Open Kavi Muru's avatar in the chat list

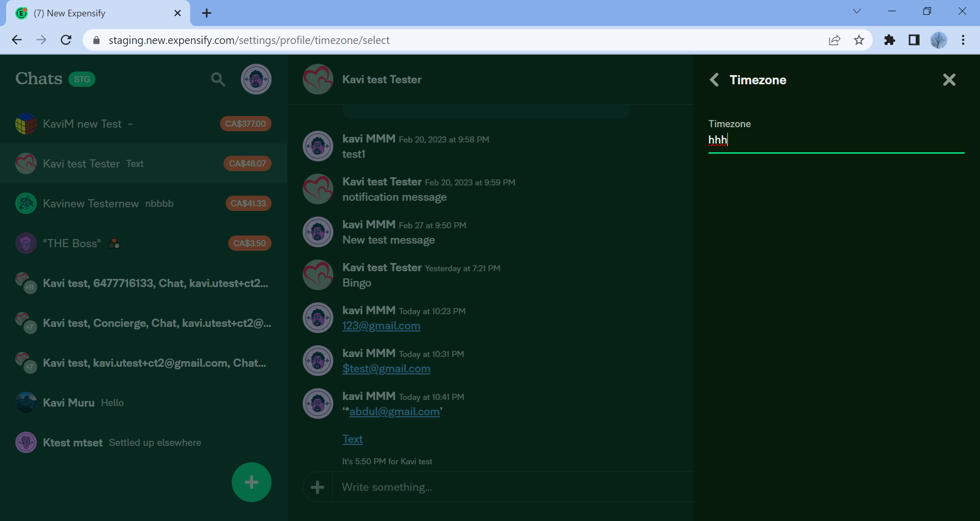(26, 402)
